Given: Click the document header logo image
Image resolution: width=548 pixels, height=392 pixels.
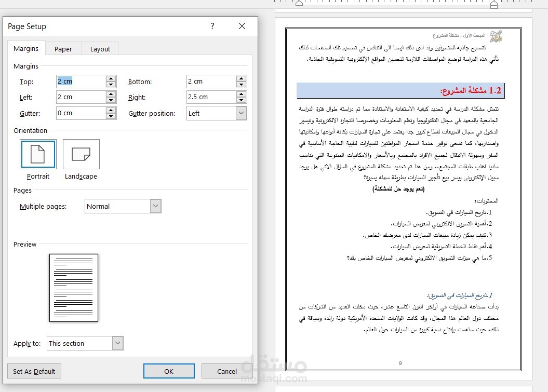Looking at the screenshot, I should pyautogui.click(x=496, y=36).
